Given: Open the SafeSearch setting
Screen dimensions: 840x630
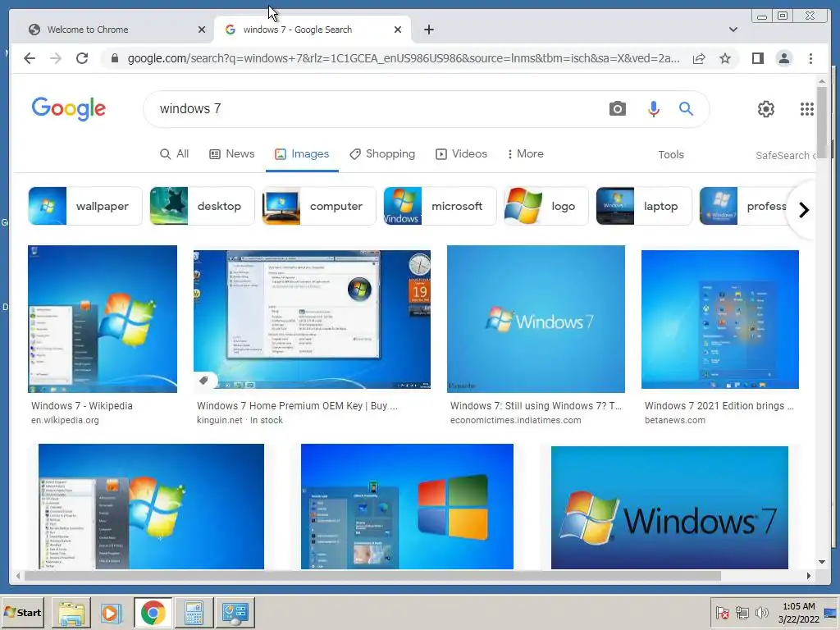Looking at the screenshot, I should click(785, 155).
